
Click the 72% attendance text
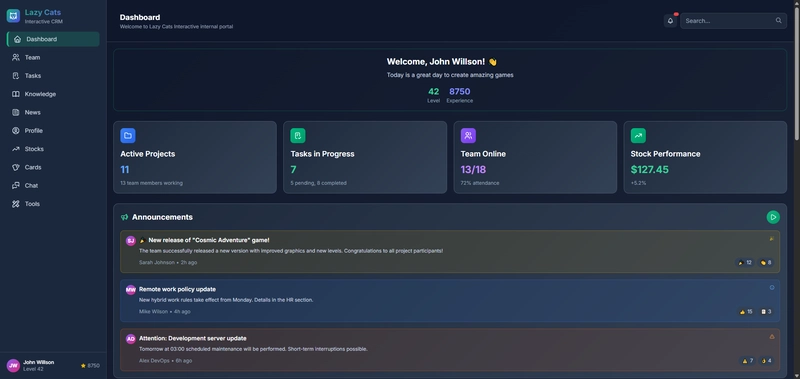[x=480, y=183]
